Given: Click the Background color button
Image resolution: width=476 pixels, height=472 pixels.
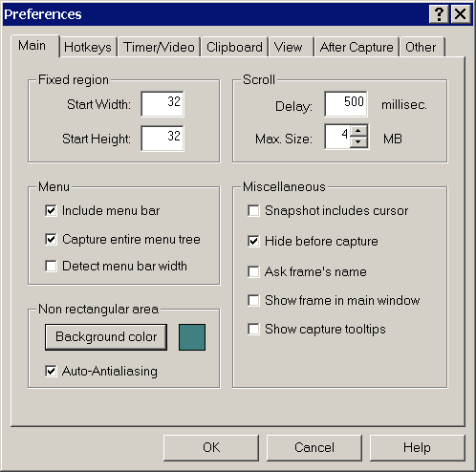Looking at the screenshot, I should tap(106, 337).
